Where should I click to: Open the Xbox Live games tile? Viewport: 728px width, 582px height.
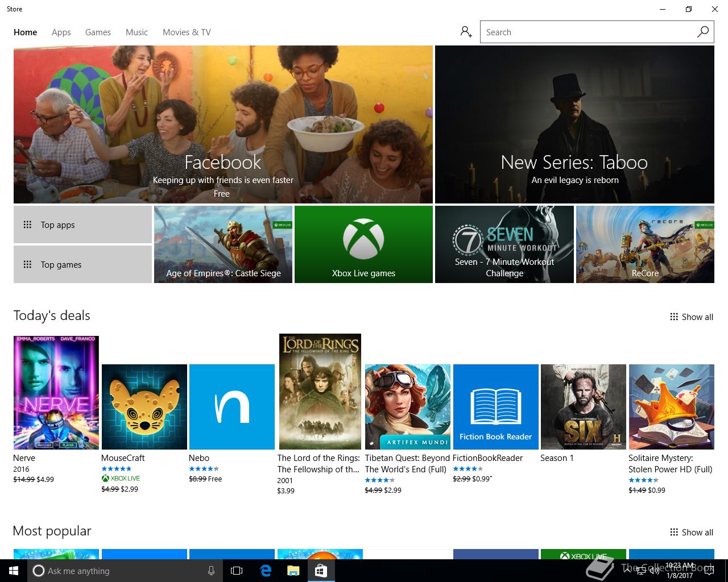coord(363,244)
